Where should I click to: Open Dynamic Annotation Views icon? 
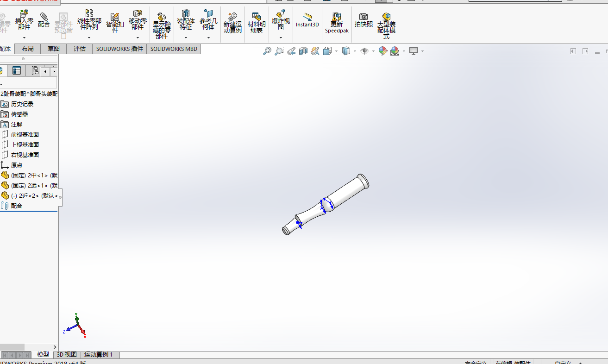pyautogui.click(x=315, y=51)
